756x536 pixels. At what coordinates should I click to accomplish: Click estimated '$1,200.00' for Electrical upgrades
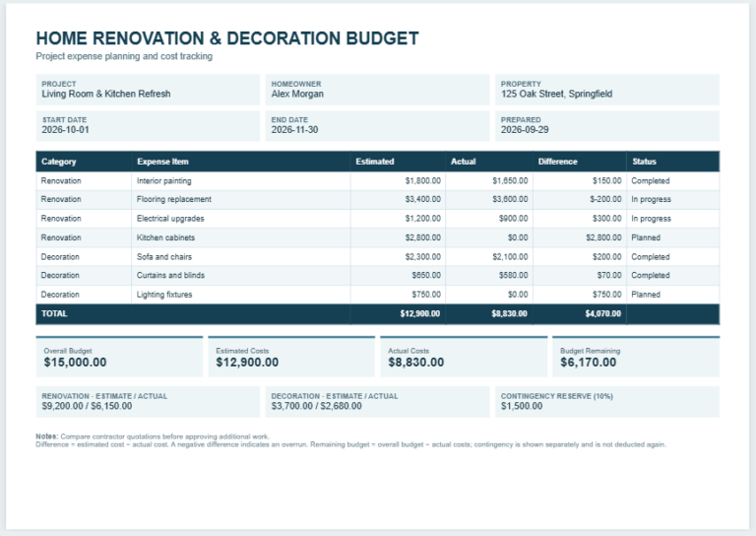[x=423, y=219]
